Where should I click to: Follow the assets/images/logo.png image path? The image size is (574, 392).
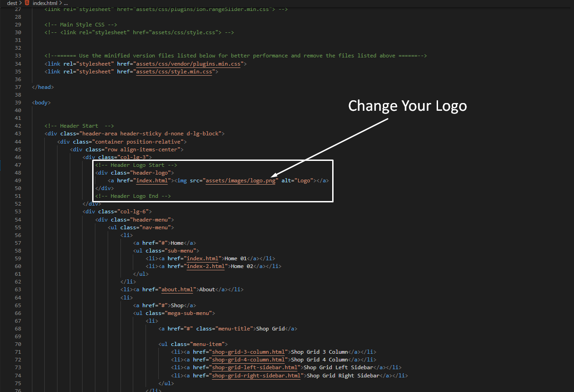coord(240,181)
